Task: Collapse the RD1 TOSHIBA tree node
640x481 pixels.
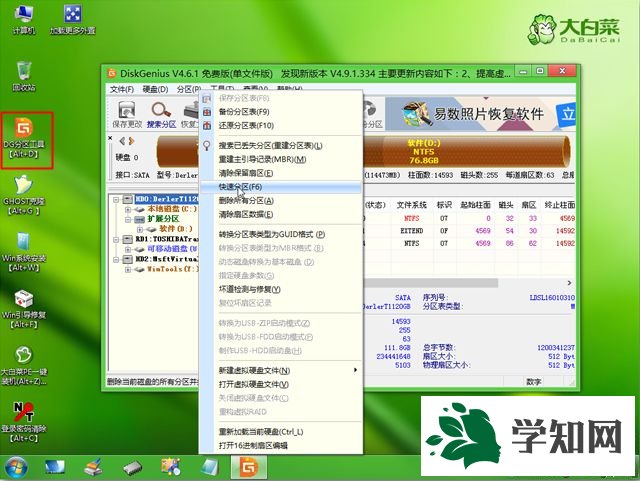Action: pos(116,239)
